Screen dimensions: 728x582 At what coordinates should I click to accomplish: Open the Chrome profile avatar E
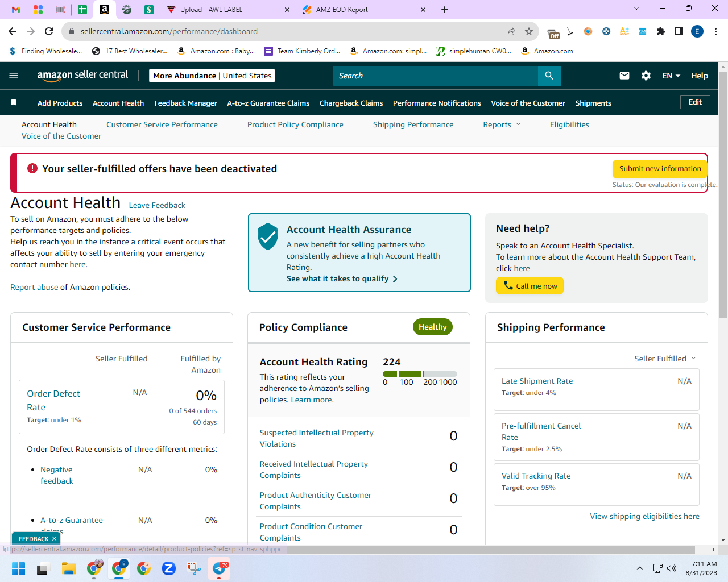tap(697, 31)
